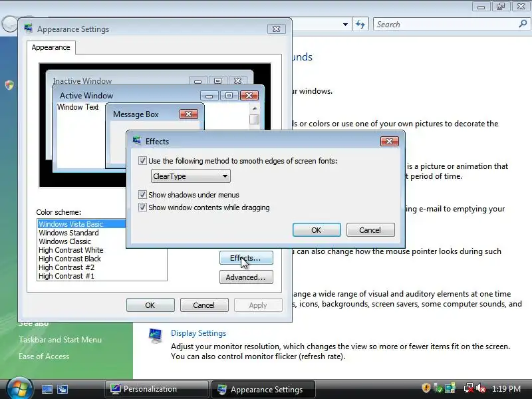Viewport: 532px width, 399px height.
Task: Uncheck Show shadows under menus
Action: click(x=142, y=195)
